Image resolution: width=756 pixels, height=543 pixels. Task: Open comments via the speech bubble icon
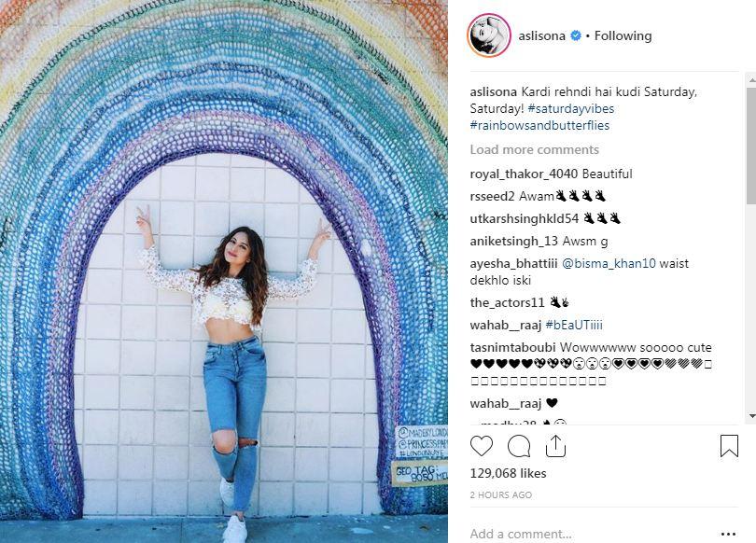(x=519, y=446)
